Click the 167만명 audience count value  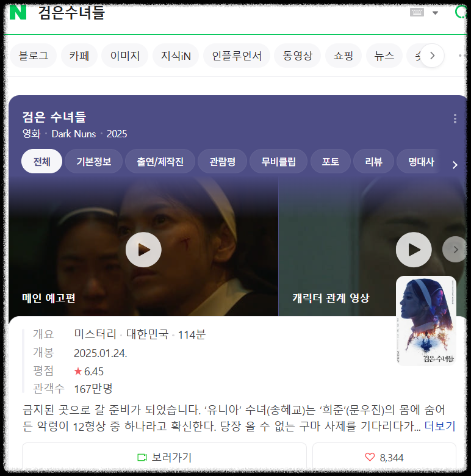pos(93,389)
